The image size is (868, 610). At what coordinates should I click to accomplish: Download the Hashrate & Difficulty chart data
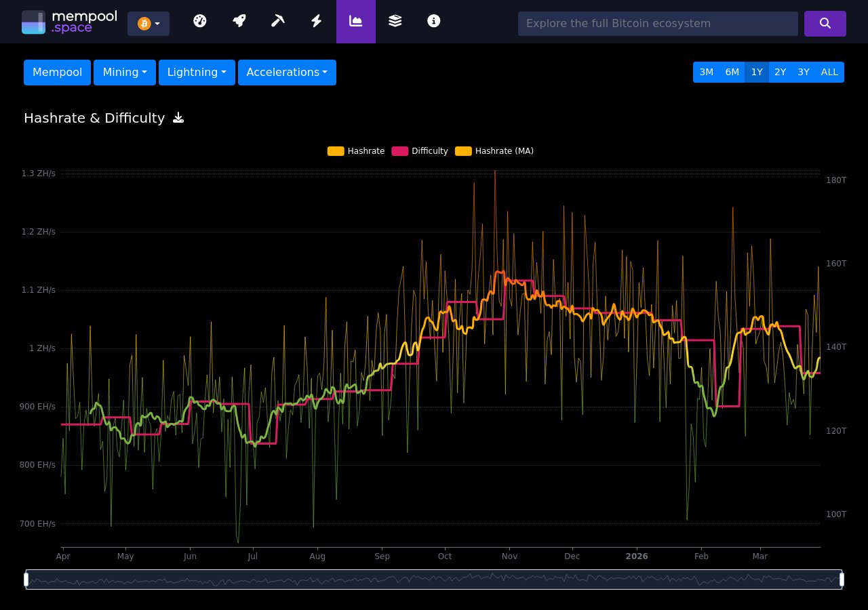click(178, 117)
